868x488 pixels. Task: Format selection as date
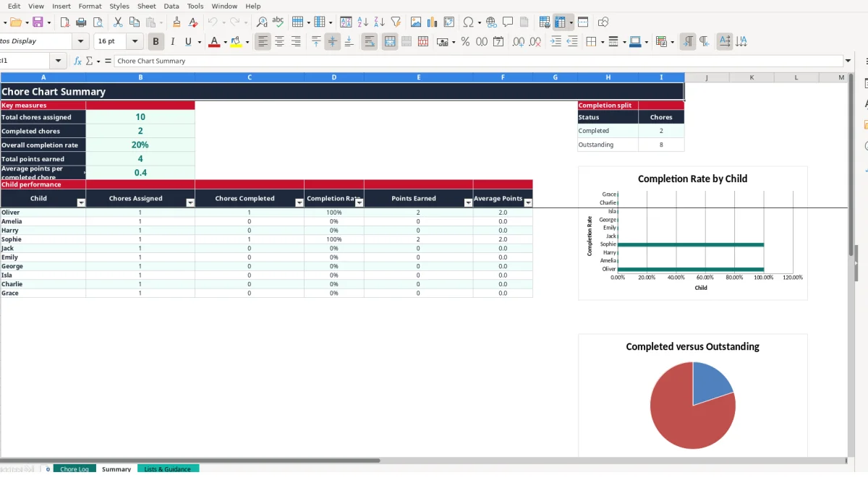498,42
